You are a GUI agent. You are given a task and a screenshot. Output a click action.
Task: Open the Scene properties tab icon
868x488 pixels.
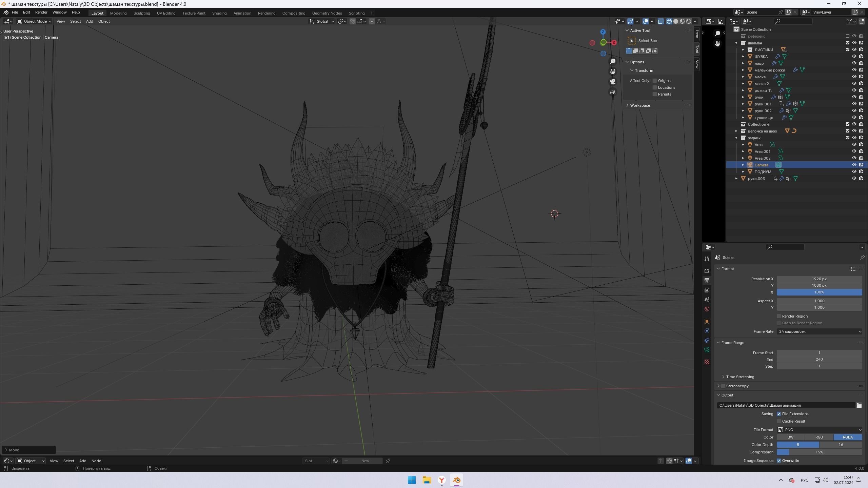(x=707, y=300)
